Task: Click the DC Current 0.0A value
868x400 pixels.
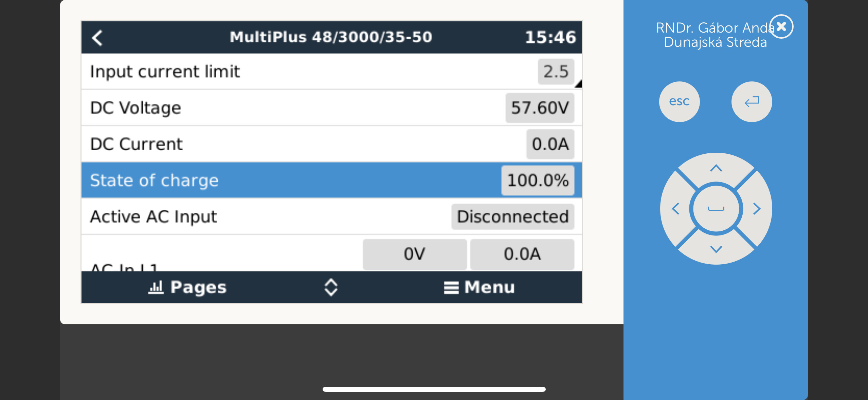Action: (x=550, y=144)
